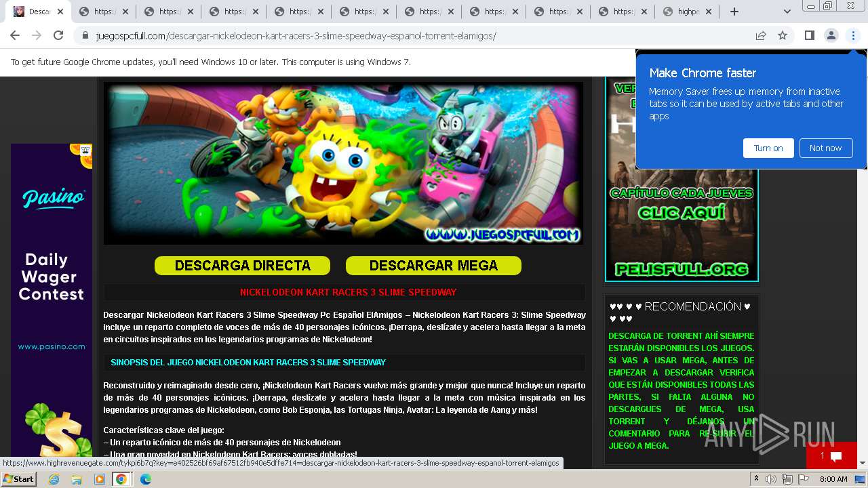Launch Internet Explorer from taskbar
The width and height of the screenshot is (868, 488).
pyautogui.click(x=54, y=479)
